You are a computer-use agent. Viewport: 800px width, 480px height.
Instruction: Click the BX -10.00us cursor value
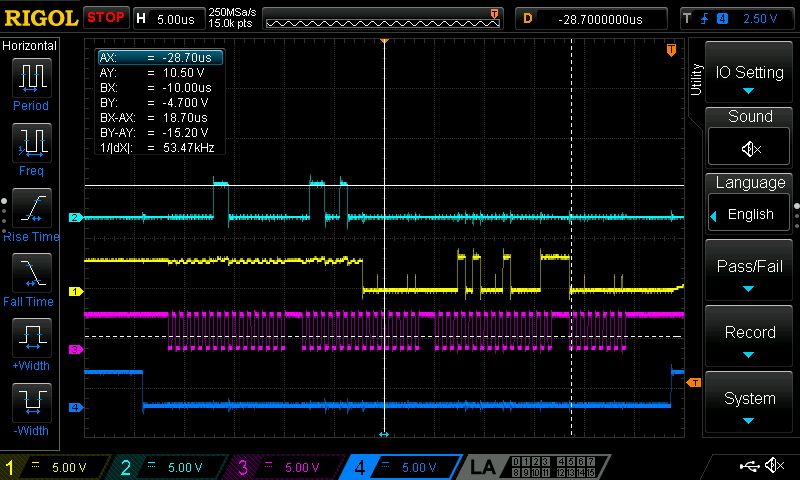click(x=187, y=87)
